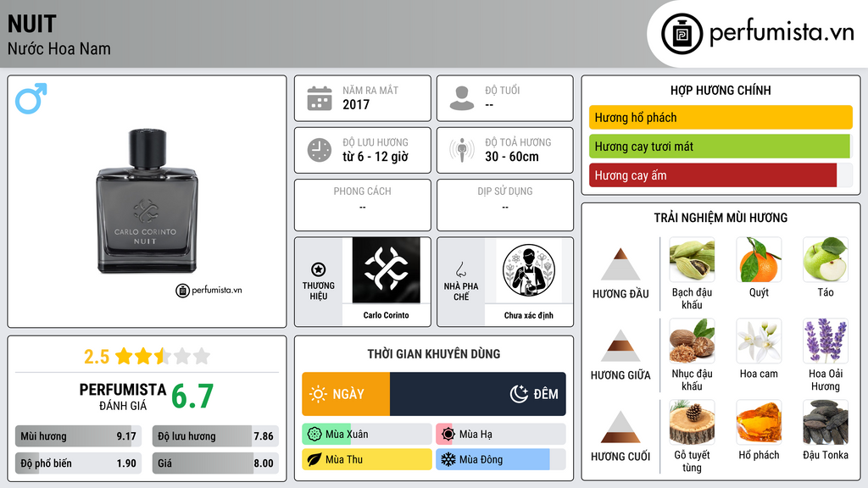The height and width of the screenshot is (488, 868).
Task: Click the leaf icon beside Mùa Thu
Action: [314, 459]
